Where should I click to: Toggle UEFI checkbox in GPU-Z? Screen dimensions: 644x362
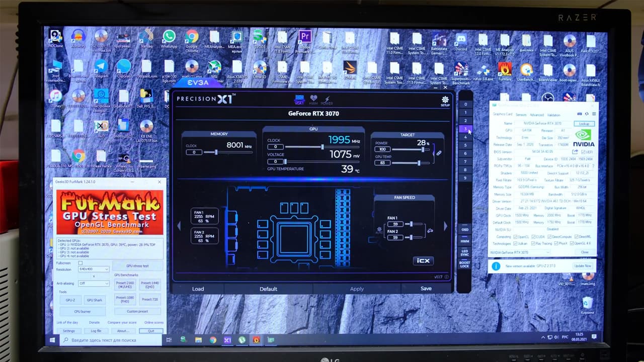tap(583, 152)
